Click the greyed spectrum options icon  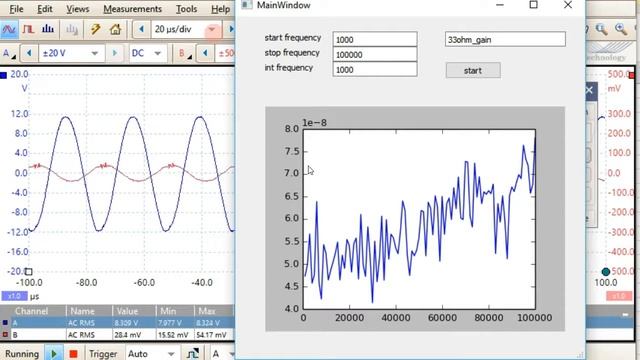72,29
